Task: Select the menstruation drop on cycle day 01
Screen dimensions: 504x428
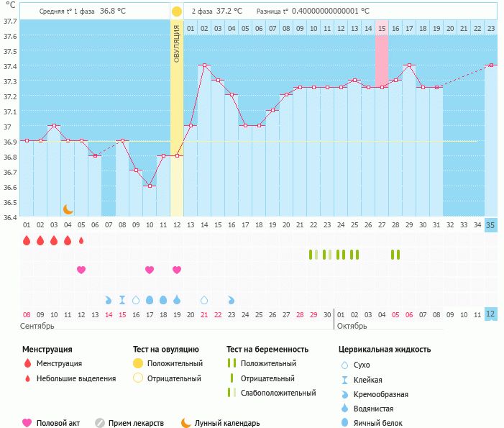Action: [x=27, y=241]
